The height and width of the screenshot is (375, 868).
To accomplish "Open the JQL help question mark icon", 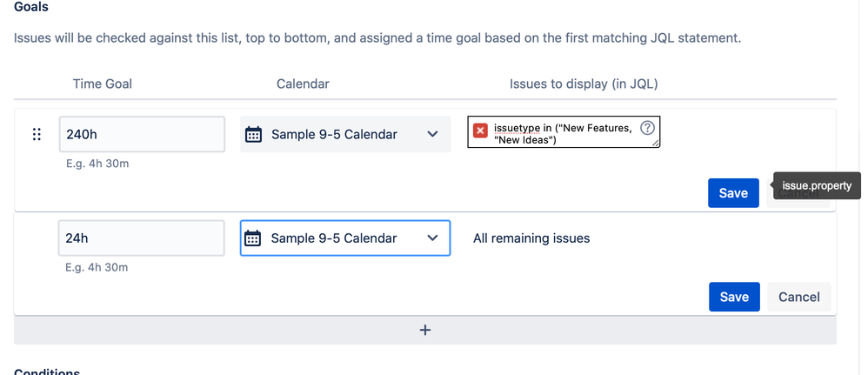I will pyautogui.click(x=647, y=128).
